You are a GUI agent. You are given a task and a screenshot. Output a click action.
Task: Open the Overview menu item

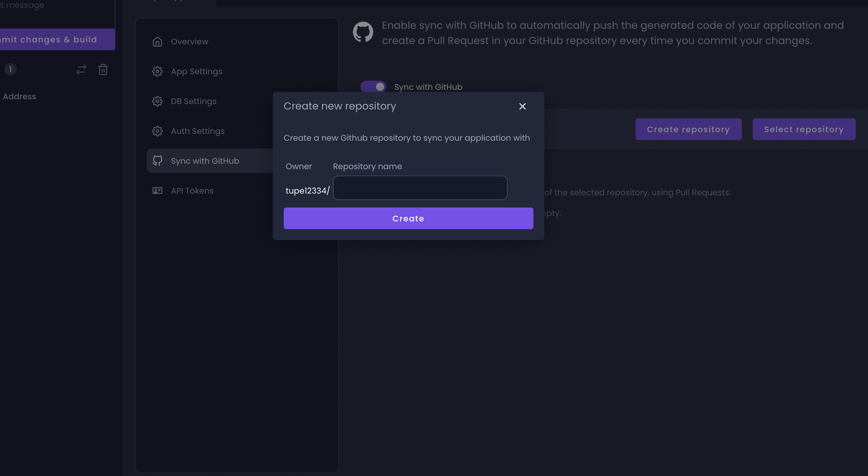tap(189, 42)
